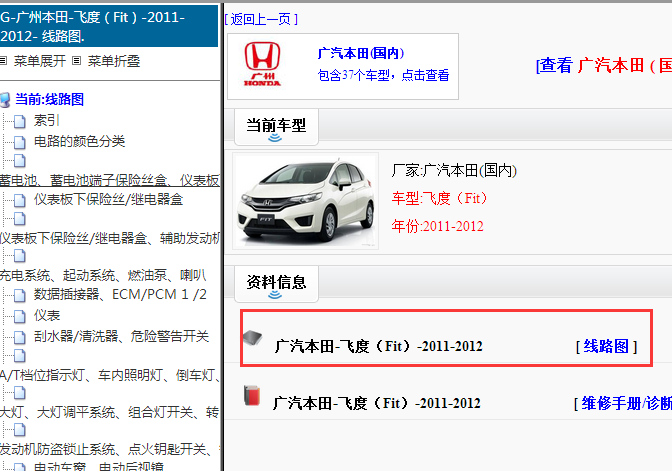
Task: Select the 当前车型 tab
Action: [276, 127]
